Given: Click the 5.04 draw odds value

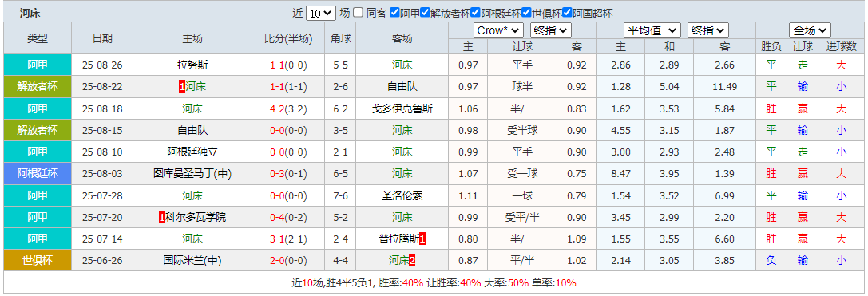Looking at the screenshot, I should pos(670,87).
